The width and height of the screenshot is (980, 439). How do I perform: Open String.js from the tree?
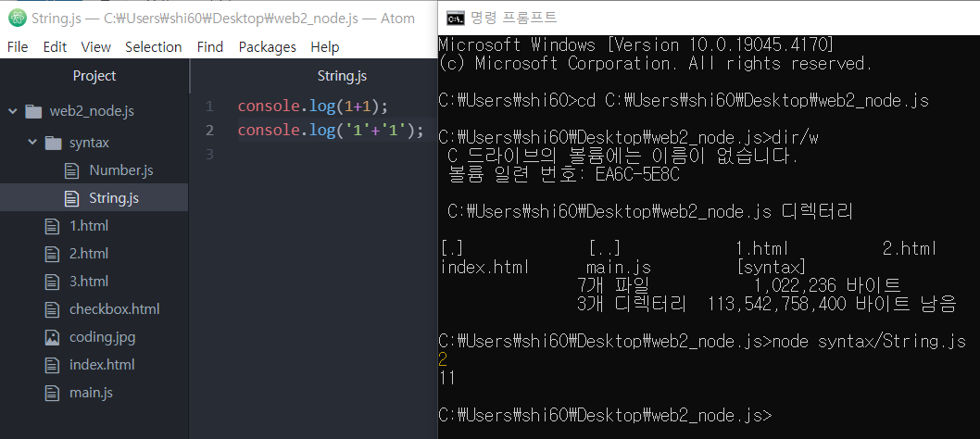coord(114,198)
